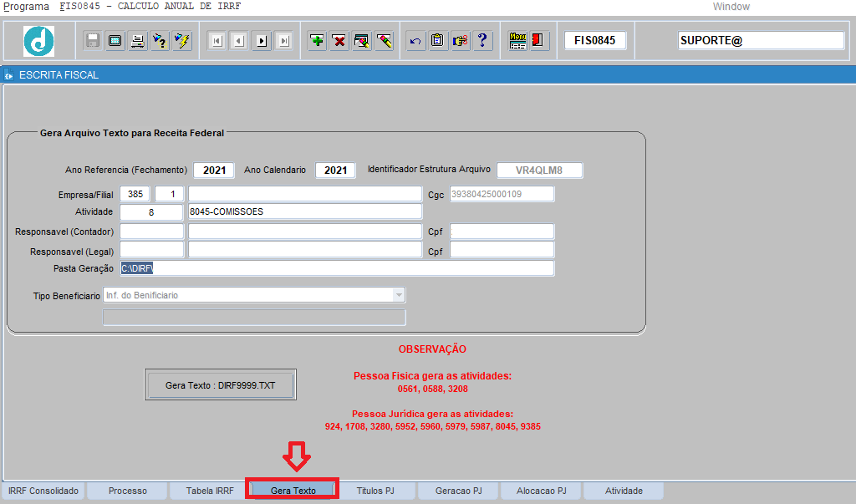
Task: Click the eraser clear field icon
Action: [x=385, y=40]
